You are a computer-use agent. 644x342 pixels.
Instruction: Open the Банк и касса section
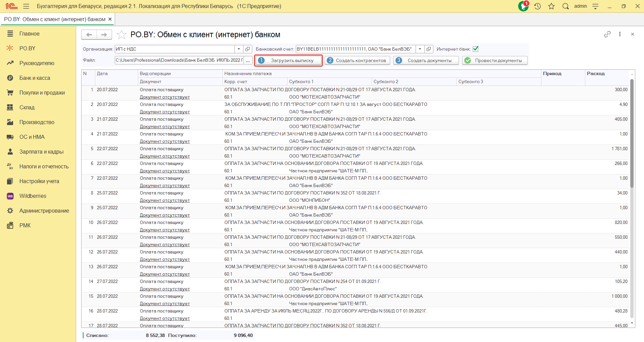point(35,78)
